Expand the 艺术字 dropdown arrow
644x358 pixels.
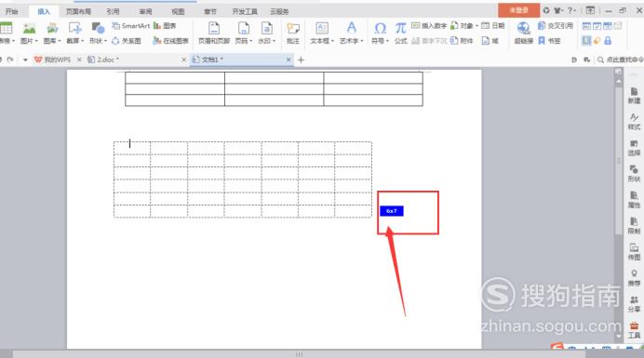[361, 41]
